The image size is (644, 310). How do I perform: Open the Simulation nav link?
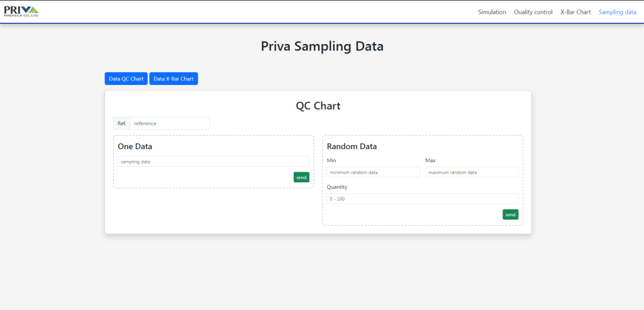tap(492, 13)
